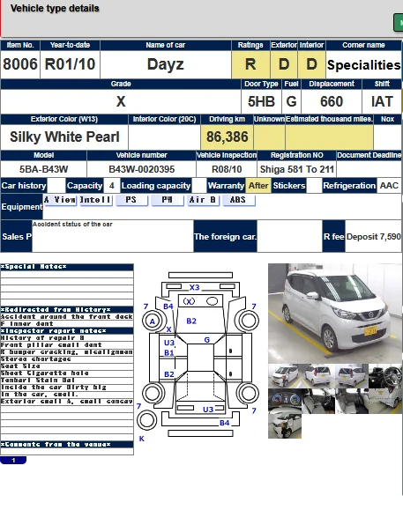This screenshot has width=403, height=532.
Task: Click the X3 mark on the damage diagram
Action: [x=194, y=288]
